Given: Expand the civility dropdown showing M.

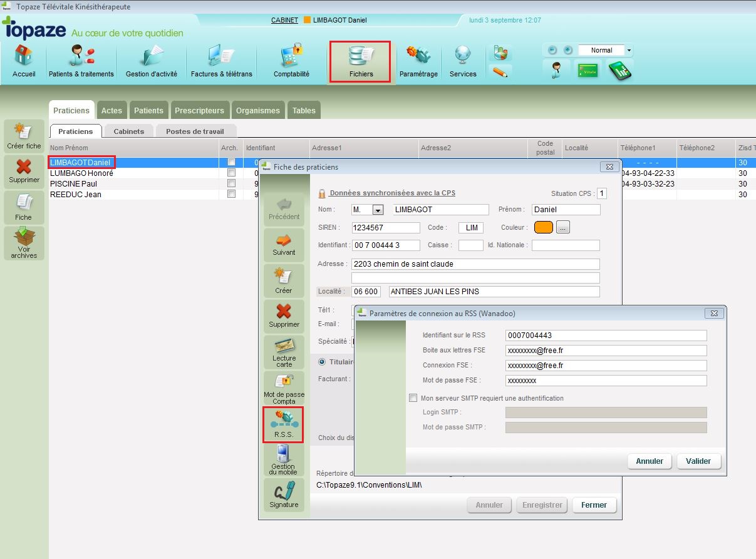Looking at the screenshot, I should point(378,210).
